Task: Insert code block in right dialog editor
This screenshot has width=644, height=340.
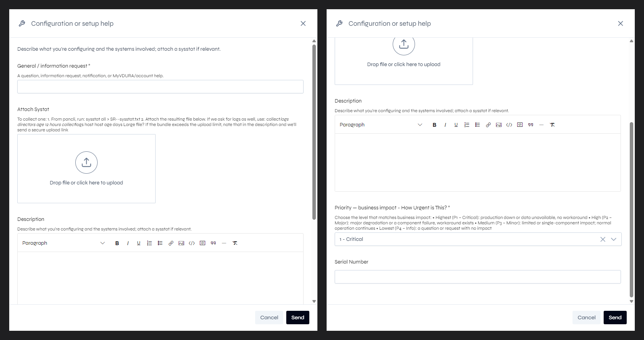Action: click(520, 125)
